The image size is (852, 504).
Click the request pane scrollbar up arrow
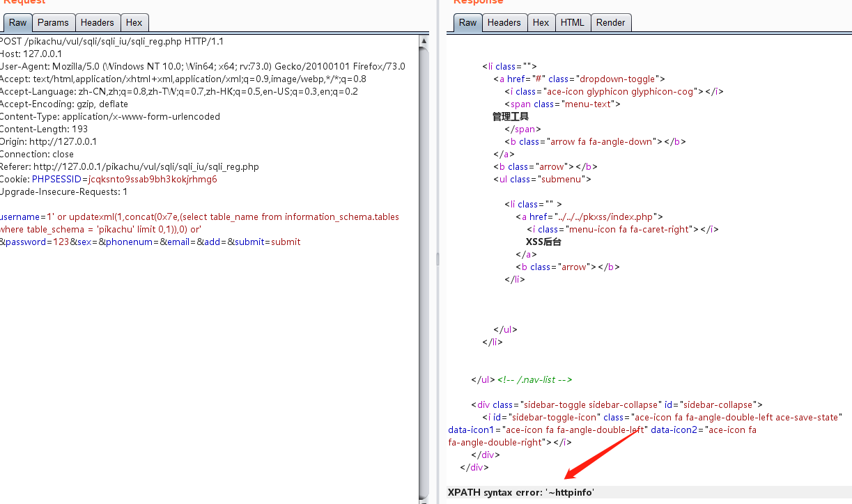pyautogui.click(x=424, y=41)
